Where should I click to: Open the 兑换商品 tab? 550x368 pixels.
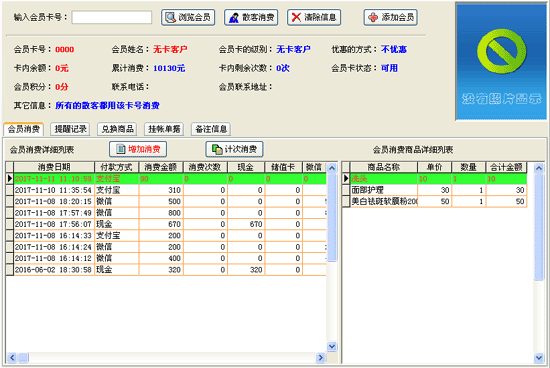[117, 129]
